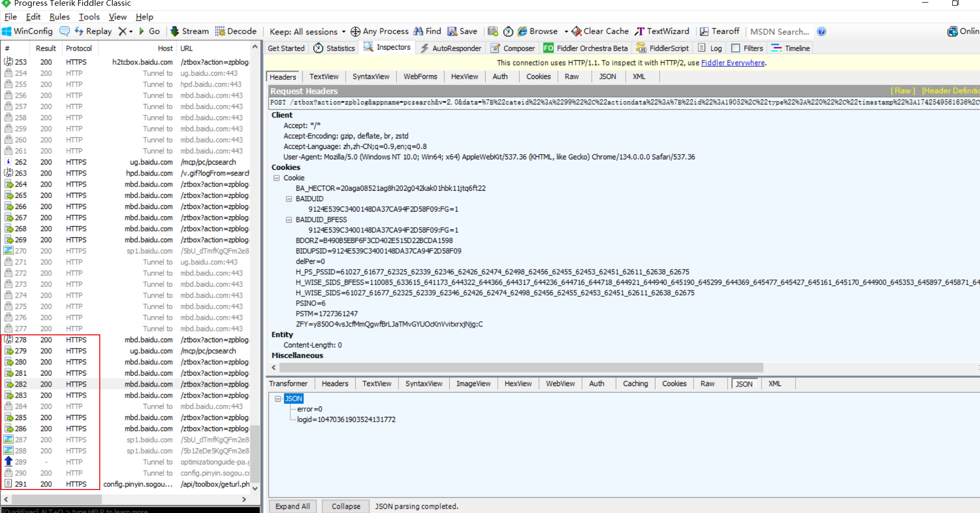Screen dimensions: 980x513
Task: Replay the selected sessions
Action: click(93, 31)
